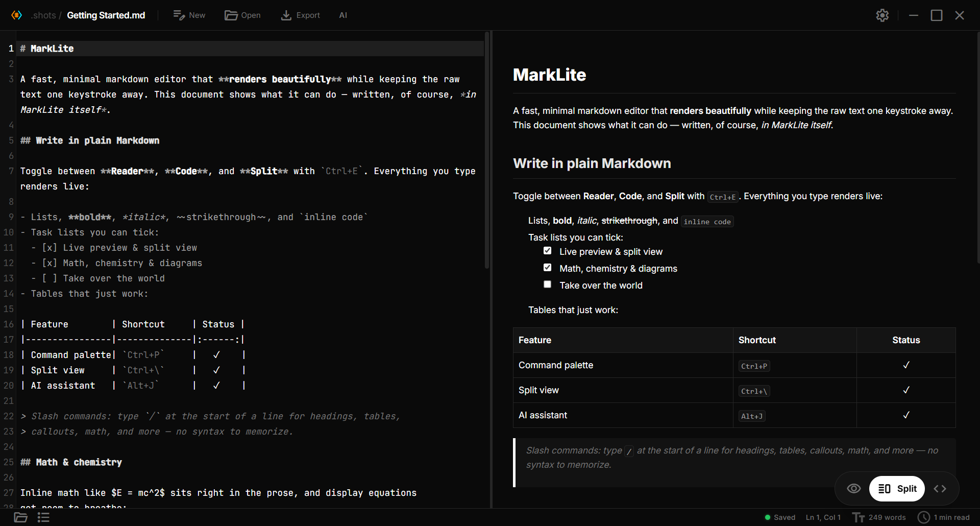Create a new document with New
The height and width of the screenshot is (526, 980).
pyautogui.click(x=189, y=15)
